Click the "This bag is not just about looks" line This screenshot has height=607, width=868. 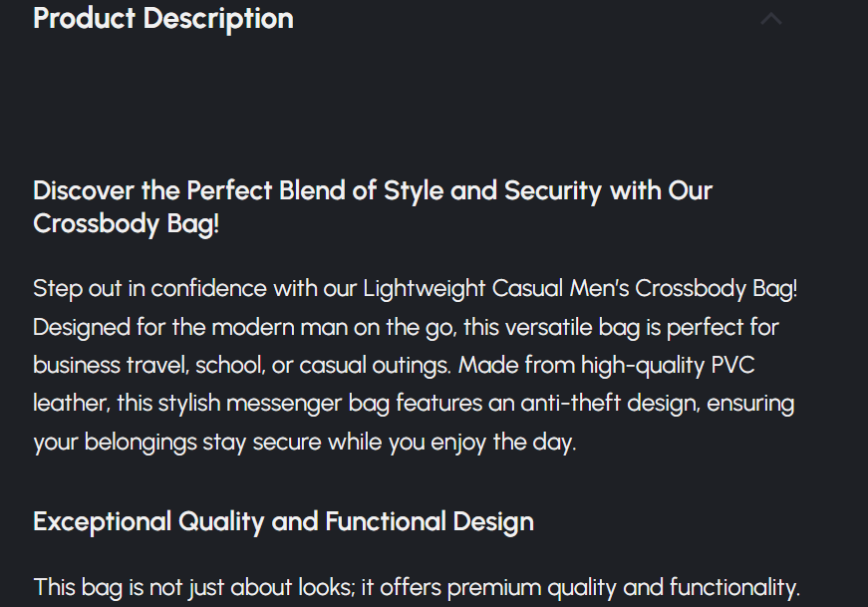coord(417,588)
